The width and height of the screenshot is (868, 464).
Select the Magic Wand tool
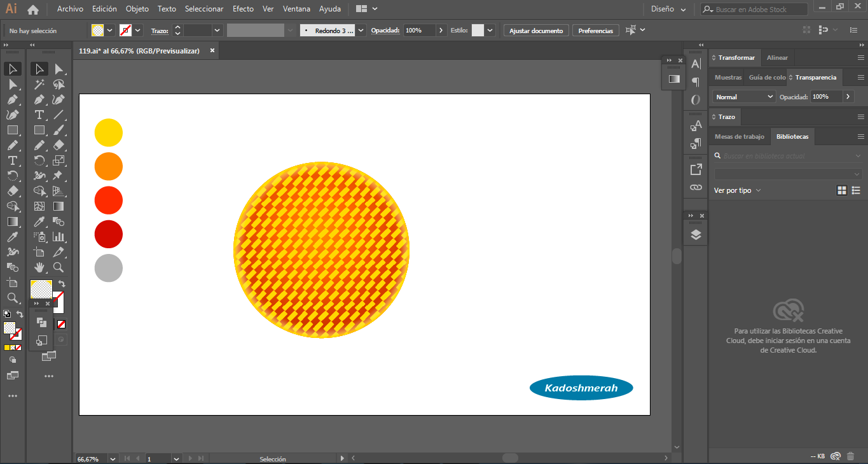pos(39,84)
